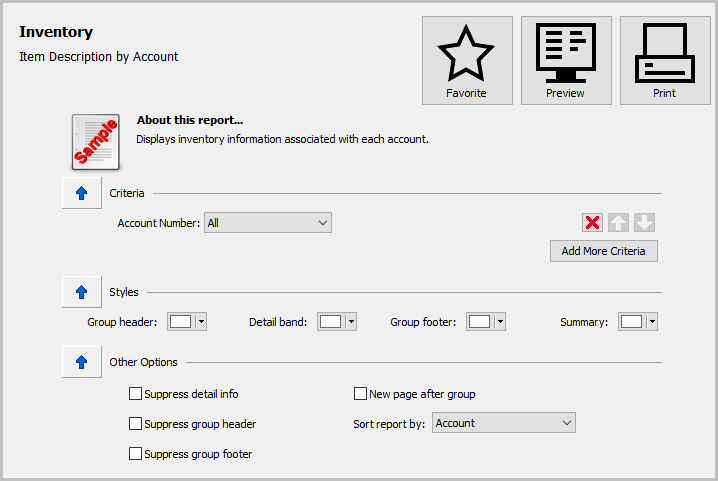Image resolution: width=718 pixels, height=481 pixels.
Task: Open the Sample report thumbnail
Action: click(96, 142)
